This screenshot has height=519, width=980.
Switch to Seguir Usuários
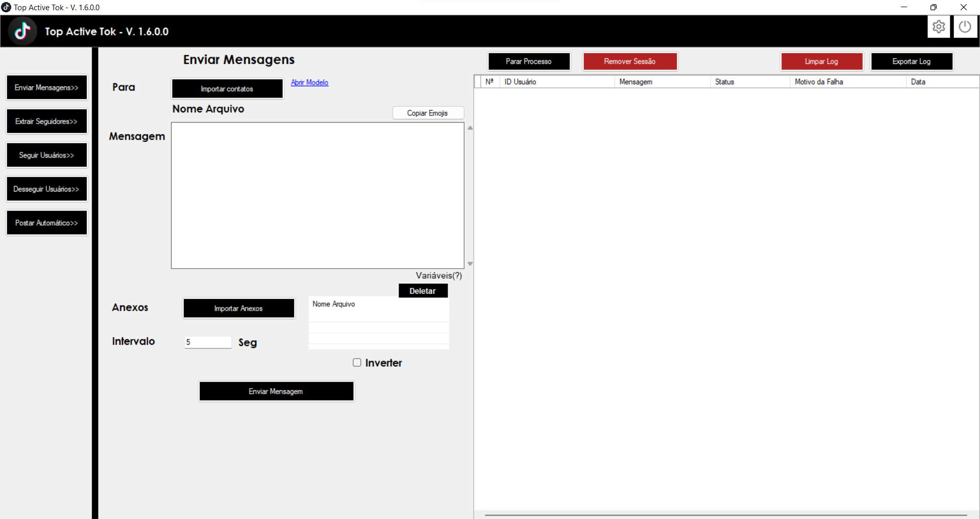coord(46,155)
